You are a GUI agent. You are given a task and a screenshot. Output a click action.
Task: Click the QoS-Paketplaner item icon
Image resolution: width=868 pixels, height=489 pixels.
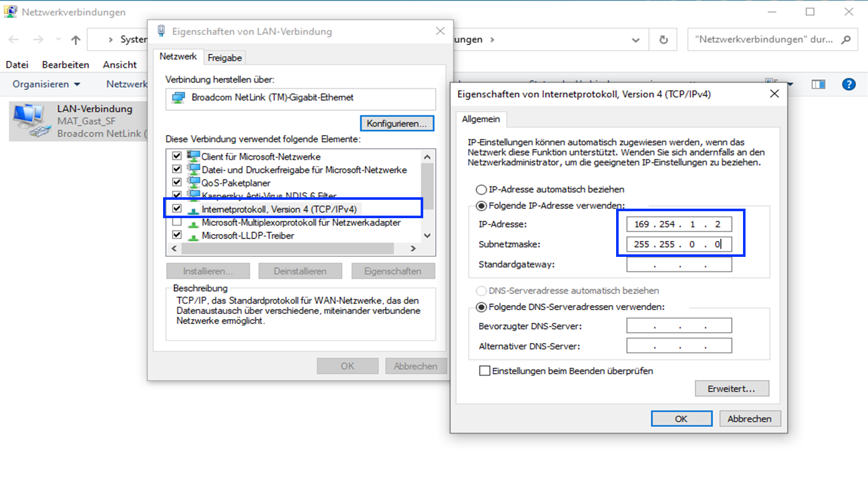(x=193, y=183)
